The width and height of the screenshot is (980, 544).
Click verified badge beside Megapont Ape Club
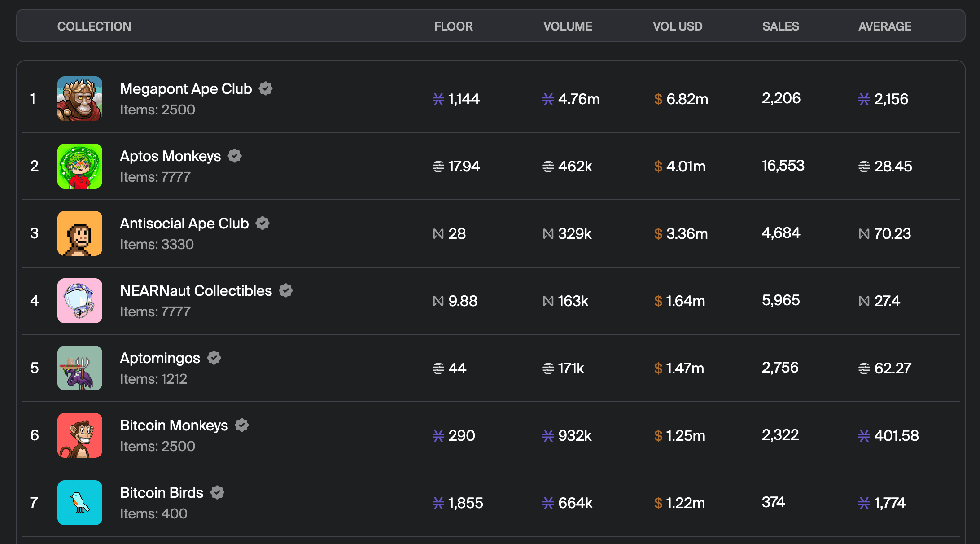coord(266,88)
